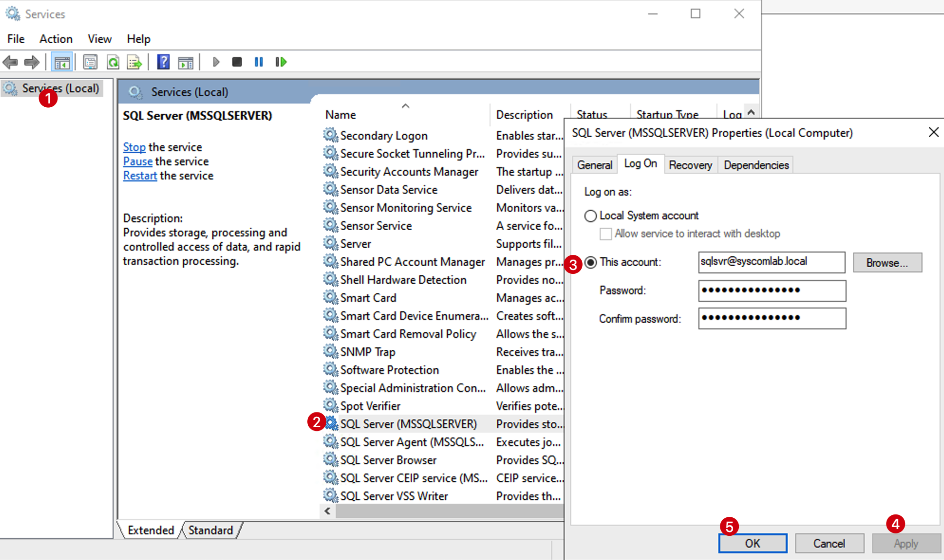Open the Action menu
Screen dimensions: 944x560
tap(56, 39)
